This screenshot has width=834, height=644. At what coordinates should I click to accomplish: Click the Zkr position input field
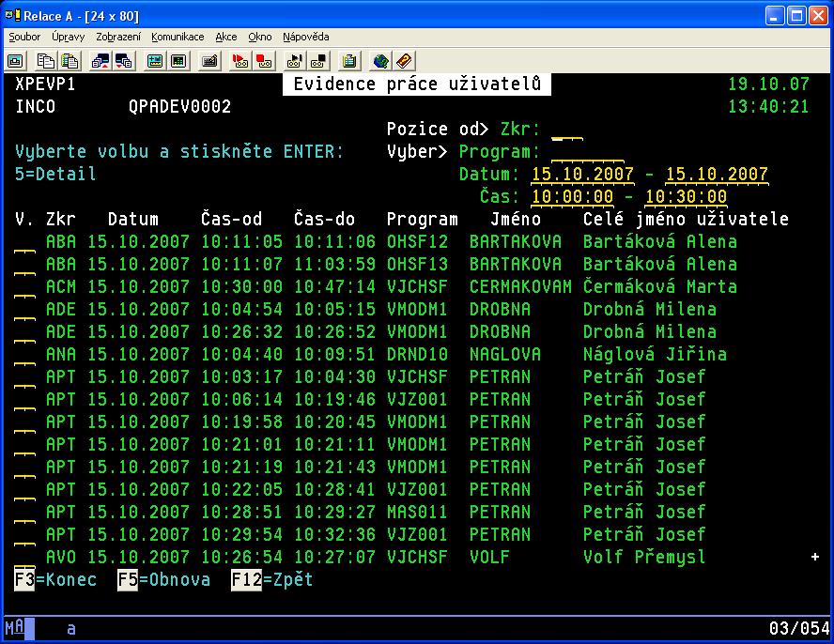pyautogui.click(x=567, y=130)
